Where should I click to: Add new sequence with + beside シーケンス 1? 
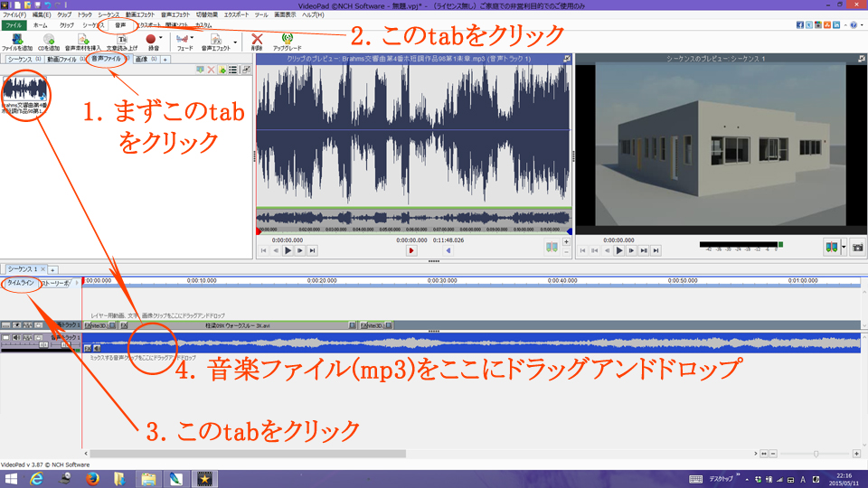pos(52,269)
